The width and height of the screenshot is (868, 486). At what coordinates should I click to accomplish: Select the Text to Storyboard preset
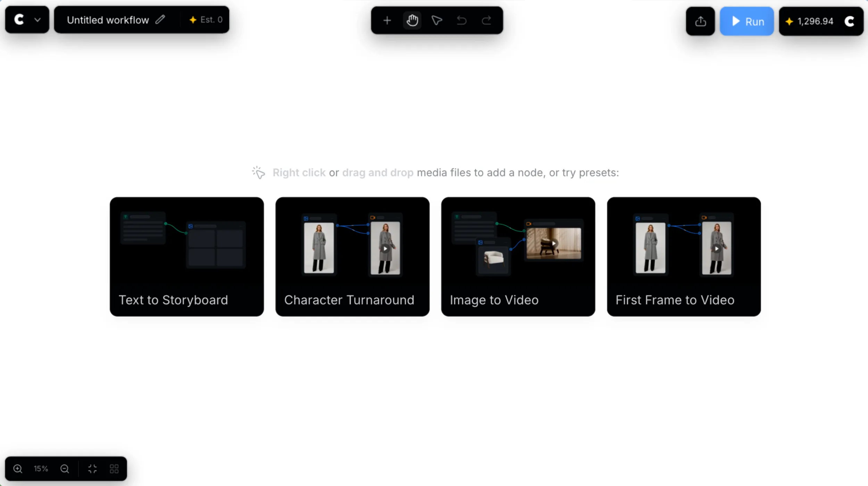click(187, 257)
